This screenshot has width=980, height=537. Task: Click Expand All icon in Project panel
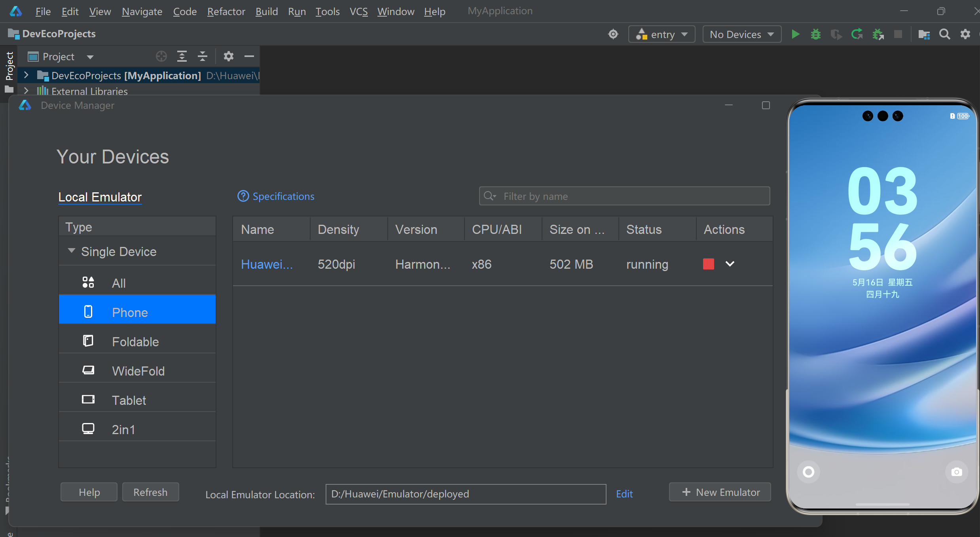(x=182, y=57)
